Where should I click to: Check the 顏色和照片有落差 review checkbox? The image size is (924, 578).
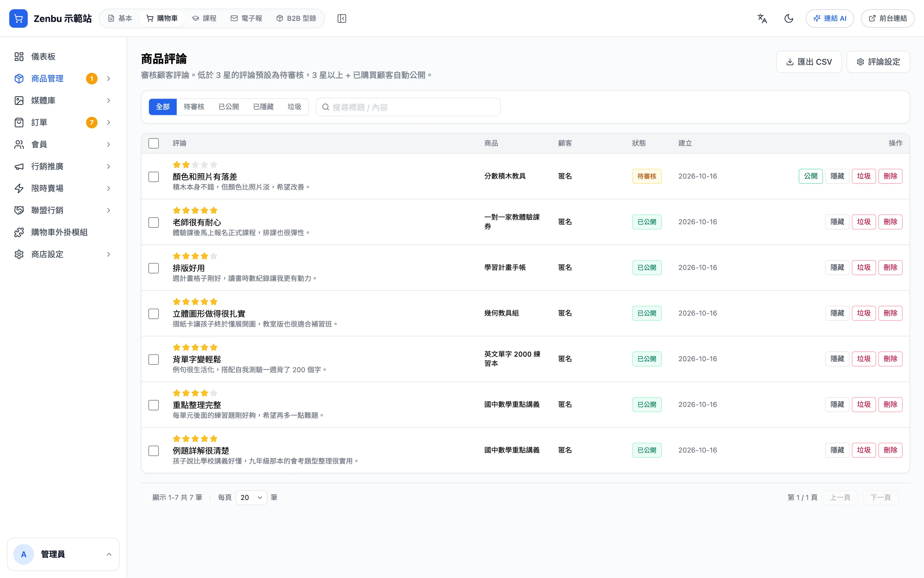click(x=154, y=177)
